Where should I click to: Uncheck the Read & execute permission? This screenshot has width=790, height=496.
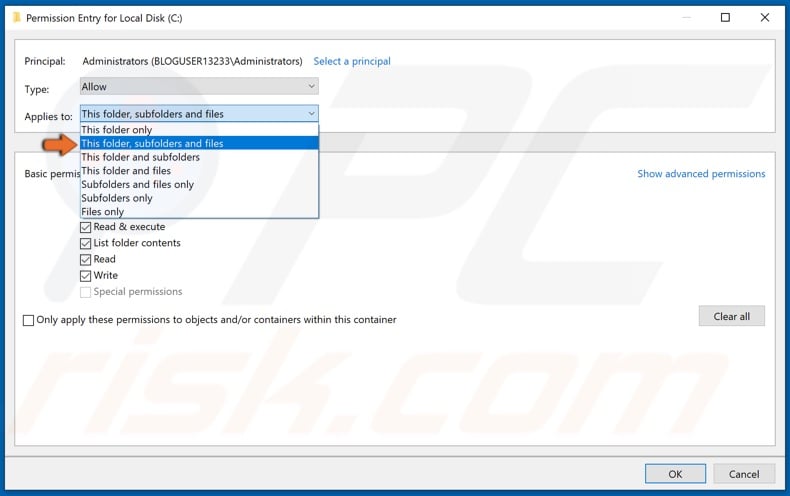click(86, 227)
